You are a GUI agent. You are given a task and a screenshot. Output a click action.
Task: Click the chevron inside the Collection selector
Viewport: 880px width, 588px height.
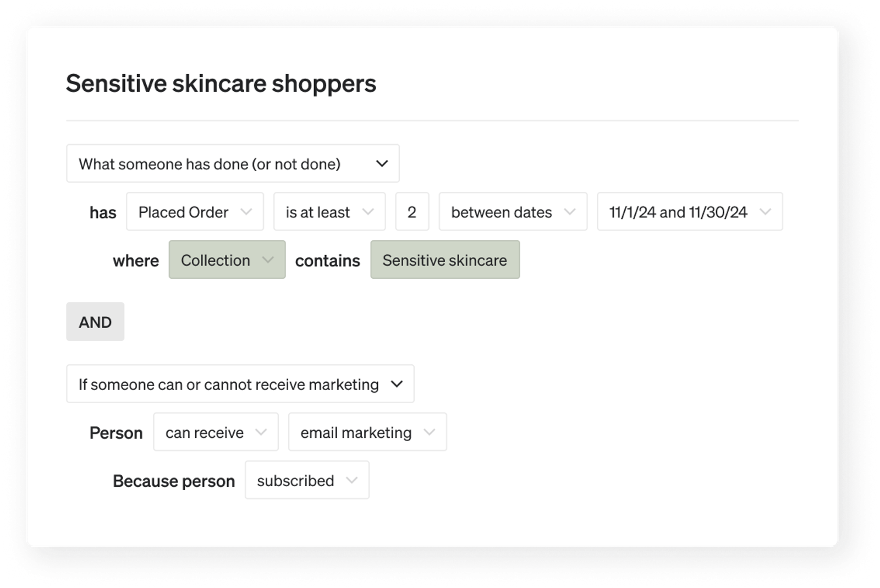point(268,260)
